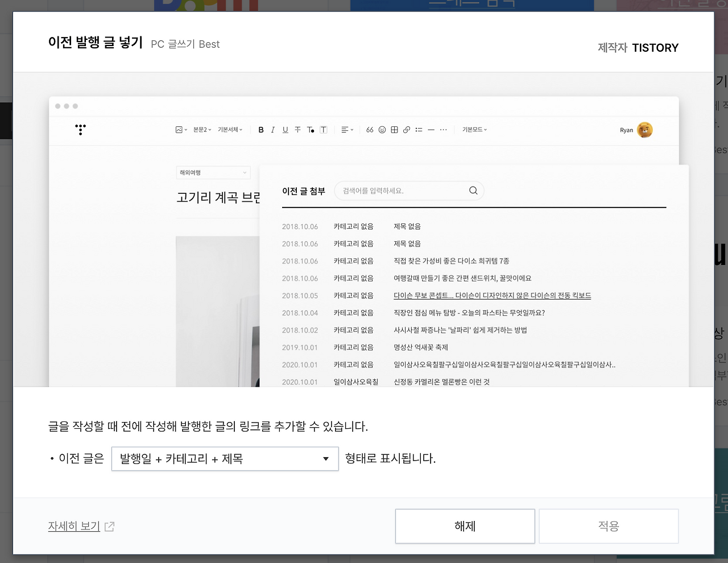Open the 기본서체 font dropdown
Screen dimensions: 728x563
coord(230,130)
